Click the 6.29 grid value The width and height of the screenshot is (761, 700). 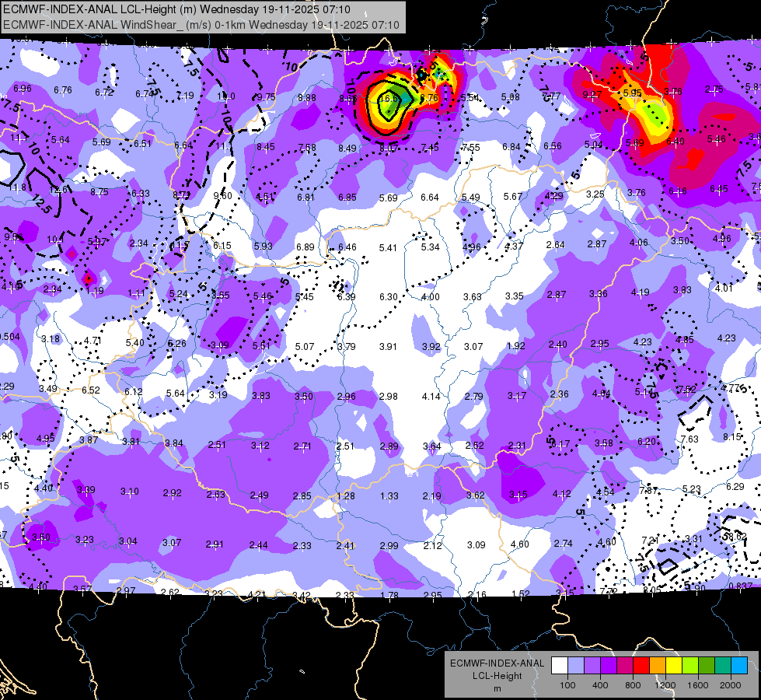tap(735, 486)
